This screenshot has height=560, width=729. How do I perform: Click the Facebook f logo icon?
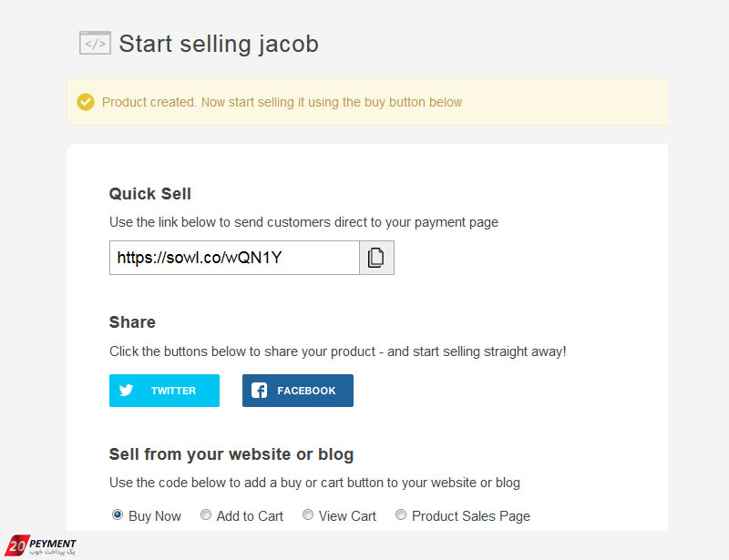(259, 391)
